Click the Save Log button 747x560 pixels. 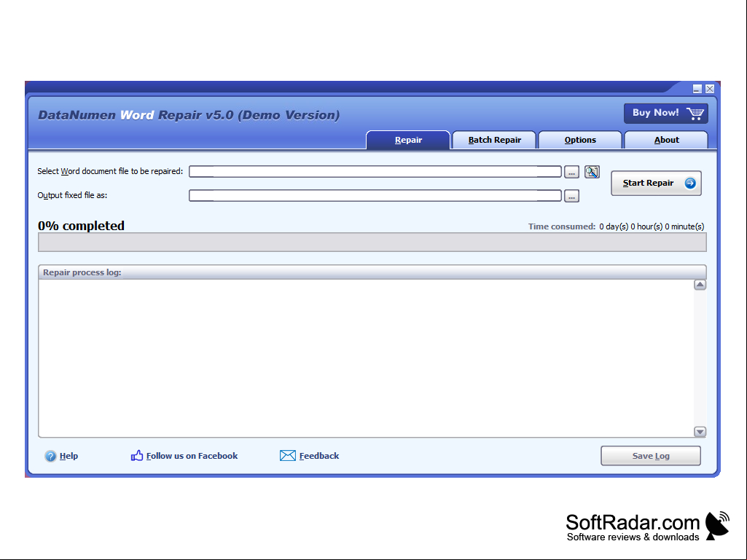point(651,456)
